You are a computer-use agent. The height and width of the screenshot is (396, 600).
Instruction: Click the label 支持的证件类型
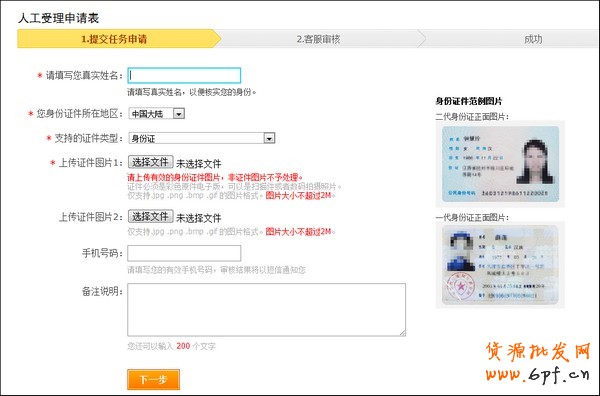pyautogui.click(x=88, y=138)
